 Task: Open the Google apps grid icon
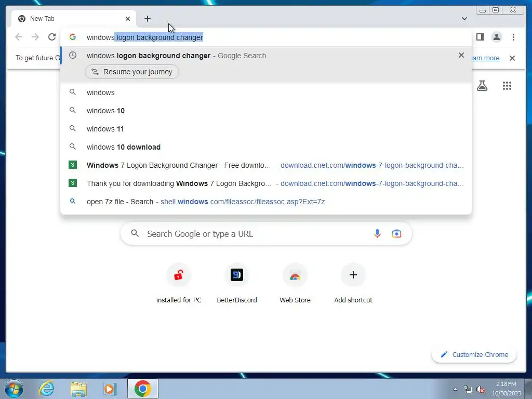tap(507, 86)
